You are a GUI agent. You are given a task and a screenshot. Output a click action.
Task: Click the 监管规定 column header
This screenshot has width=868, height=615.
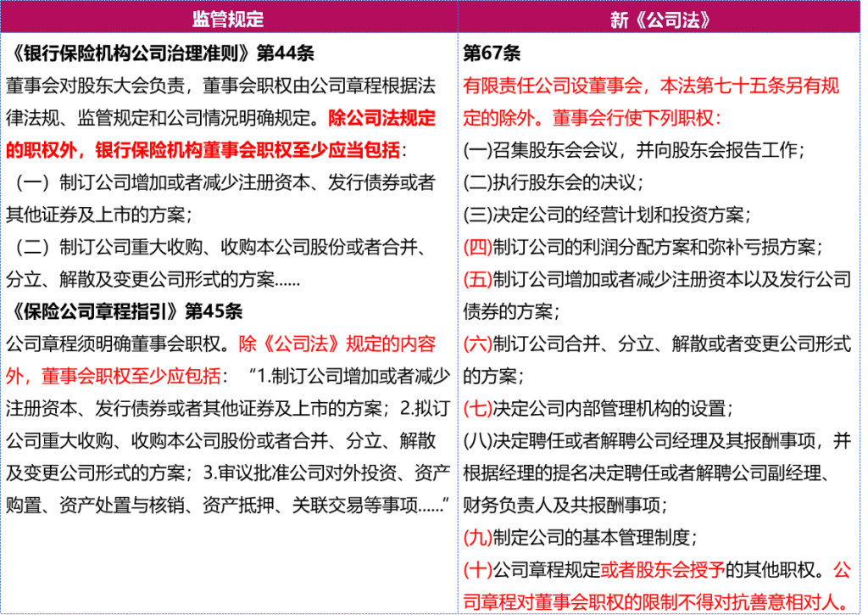(228, 19)
